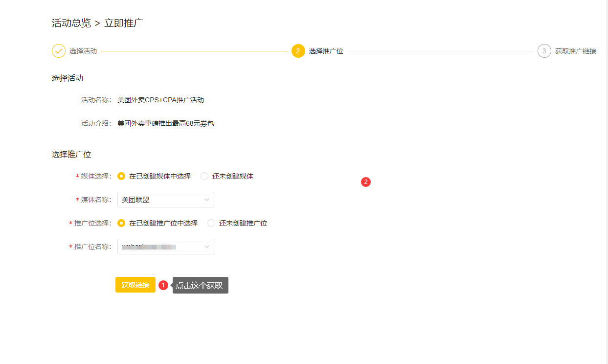The height and width of the screenshot is (364, 608).
Task: Select 还未创建媒体 radio option
Action: [x=204, y=176]
